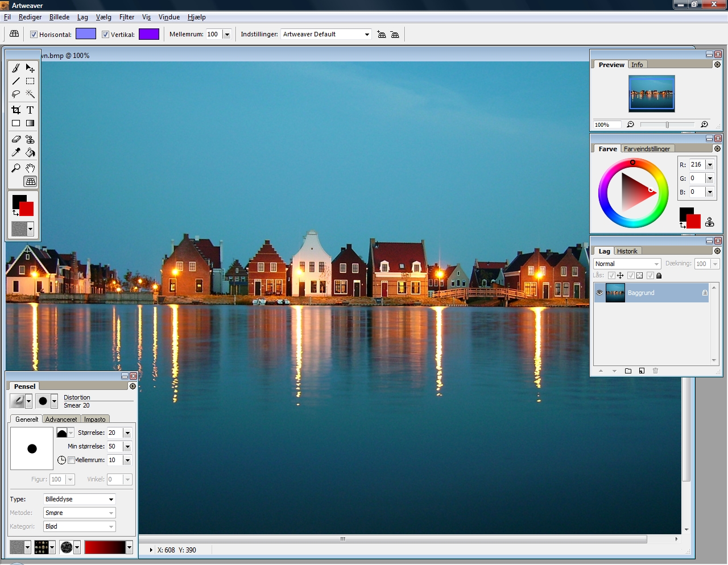Uncheck the Horisontal checkbox
Image resolution: width=728 pixels, height=565 pixels.
pos(34,35)
